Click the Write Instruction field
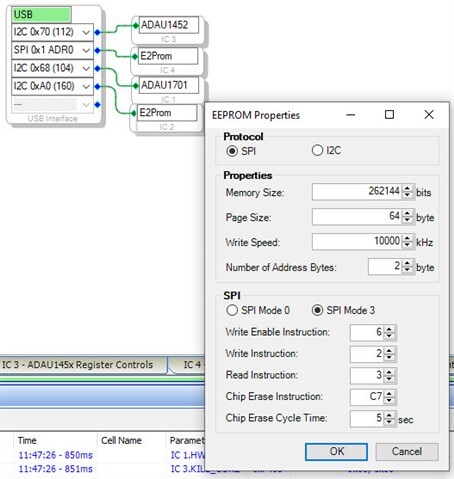Viewport: 454px width, 479px height. tap(367, 354)
